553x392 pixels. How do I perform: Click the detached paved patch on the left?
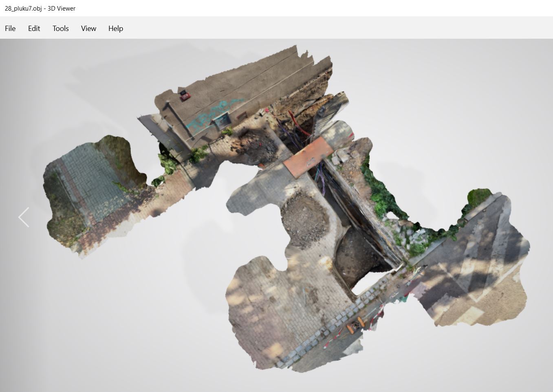[90, 192]
